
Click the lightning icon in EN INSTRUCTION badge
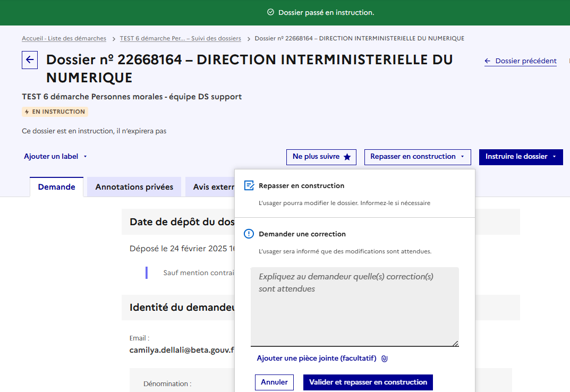[27, 112]
